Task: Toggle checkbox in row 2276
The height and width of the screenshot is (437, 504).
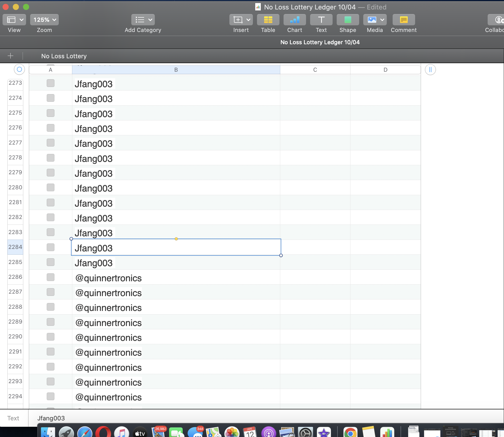Action: click(x=51, y=128)
